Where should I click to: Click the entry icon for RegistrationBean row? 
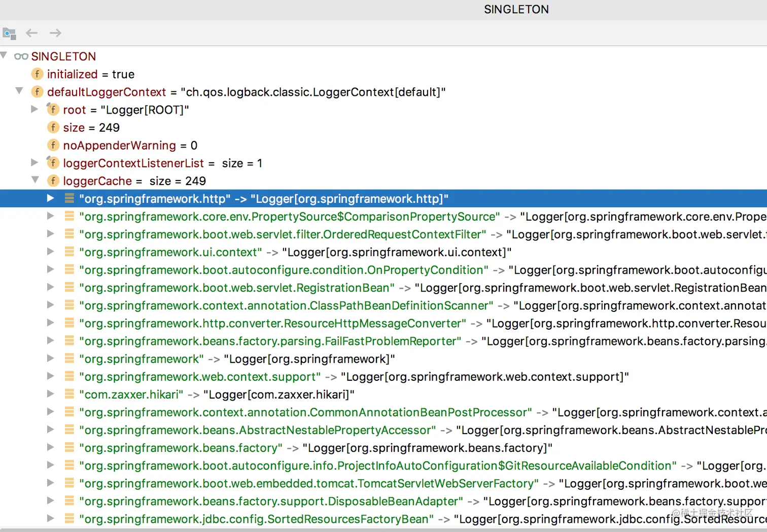click(x=69, y=287)
